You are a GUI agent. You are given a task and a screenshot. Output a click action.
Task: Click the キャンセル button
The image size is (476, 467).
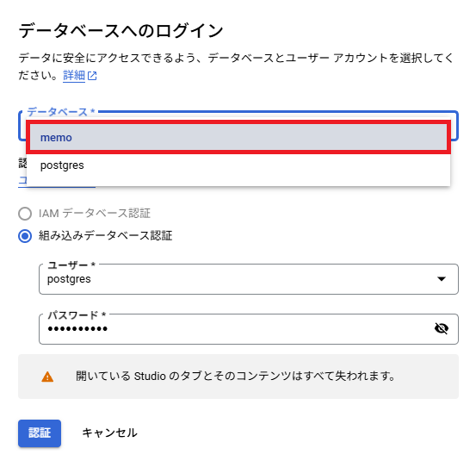[109, 433]
